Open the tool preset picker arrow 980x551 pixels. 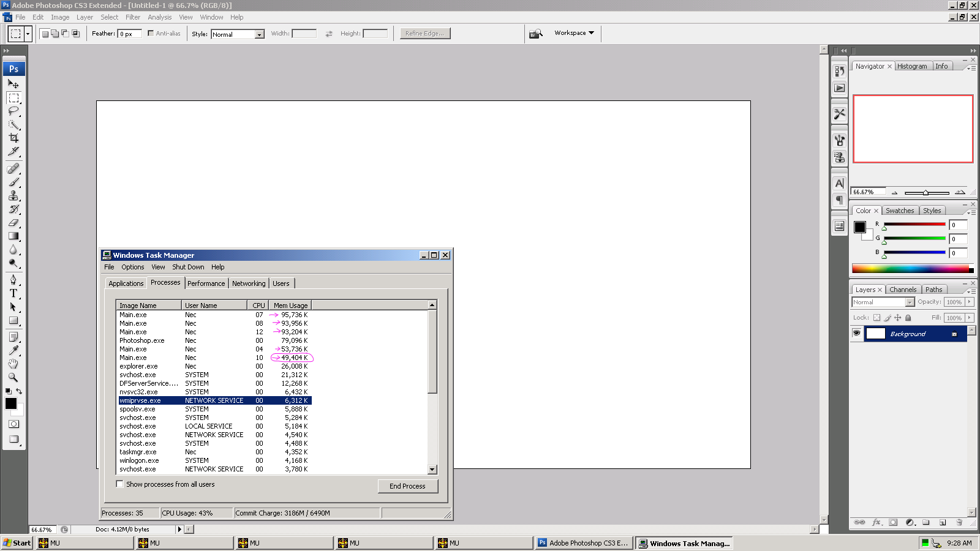28,34
